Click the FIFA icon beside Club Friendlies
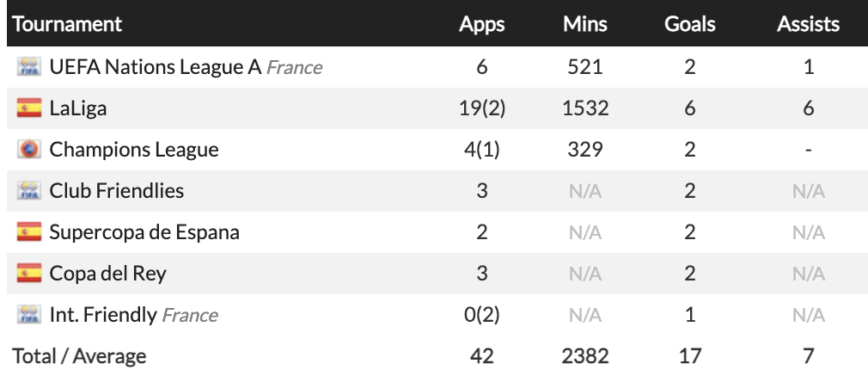Viewport: 868px width, 382px height. (x=29, y=191)
